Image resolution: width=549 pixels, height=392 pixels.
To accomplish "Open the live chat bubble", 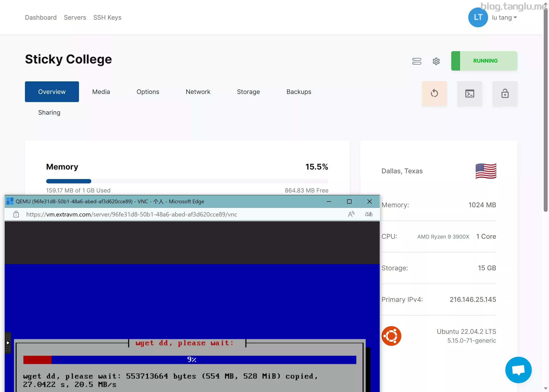I will click(x=518, y=370).
